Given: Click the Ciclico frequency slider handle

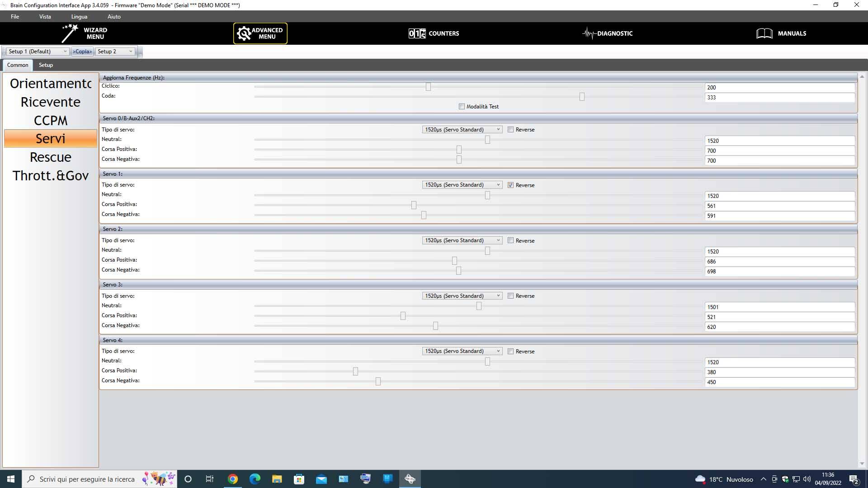Looking at the screenshot, I should pyautogui.click(x=428, y=87).
